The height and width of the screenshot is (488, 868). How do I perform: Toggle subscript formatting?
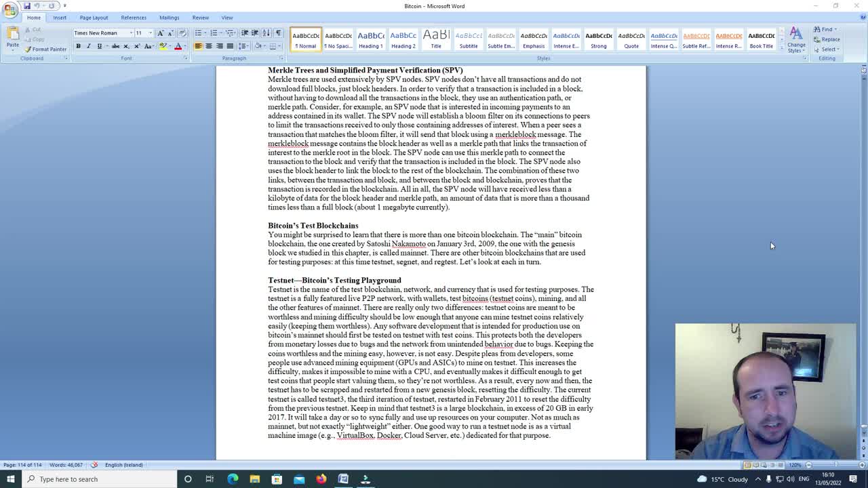click(x=126, y=46)
